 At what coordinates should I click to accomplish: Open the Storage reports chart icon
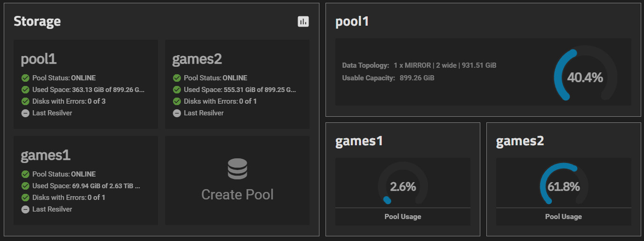pyautogui.click(x=303, y=21)
